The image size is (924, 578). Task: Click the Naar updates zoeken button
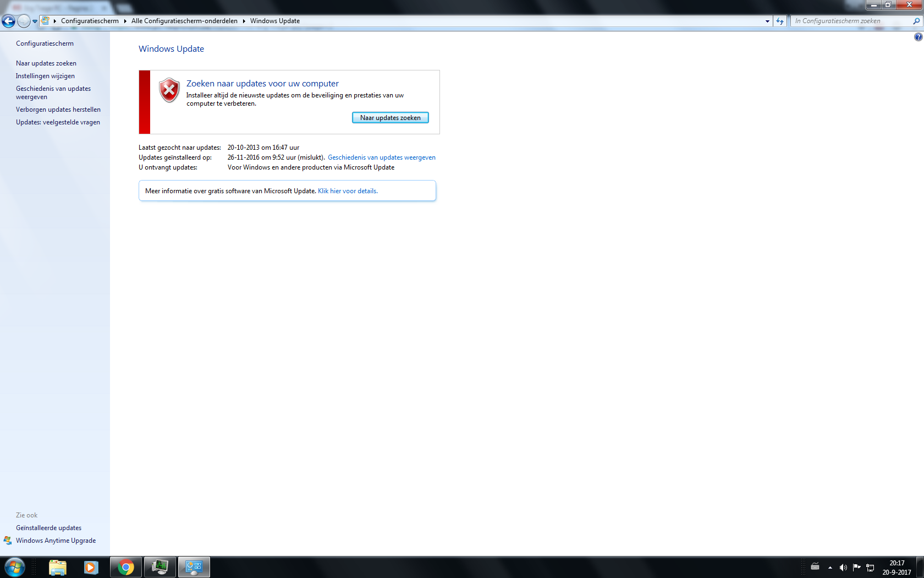pyautogui.click(x=391, y=118)
